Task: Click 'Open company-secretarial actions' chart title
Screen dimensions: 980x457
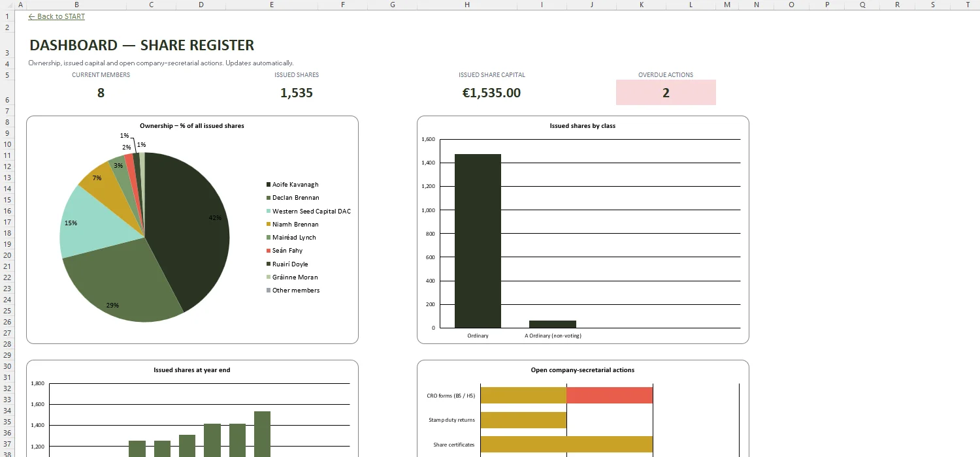Action: click(583, 370)
